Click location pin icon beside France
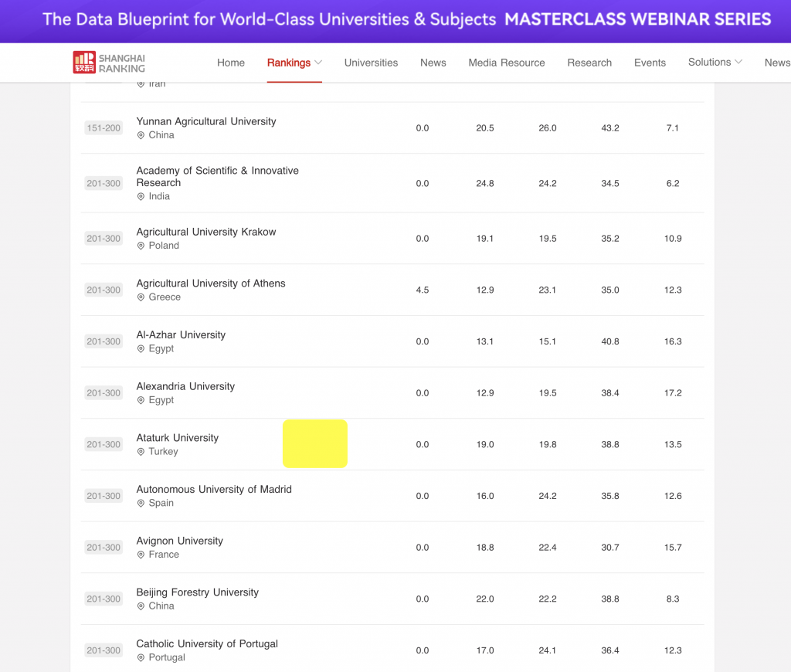The height and width of the screenshot is (672, 791). coord(141,555)
